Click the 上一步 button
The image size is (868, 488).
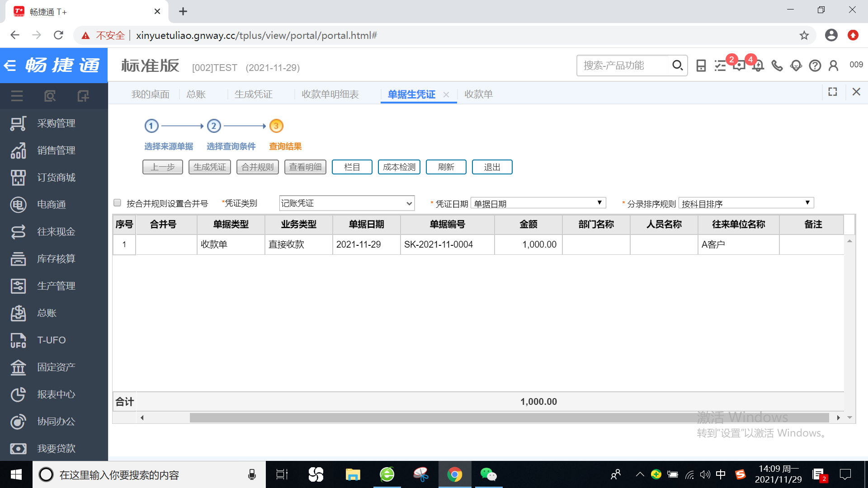(x=163, y=167)
